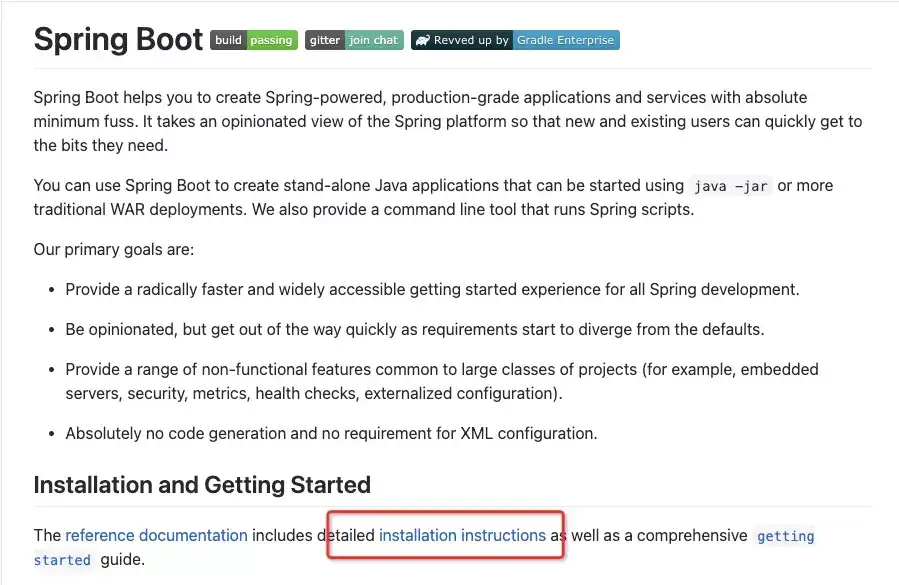The image size is (899, 585).
Task: Click the no code generation bullet item
Action: pyautogui.click(x=331, y=433)
